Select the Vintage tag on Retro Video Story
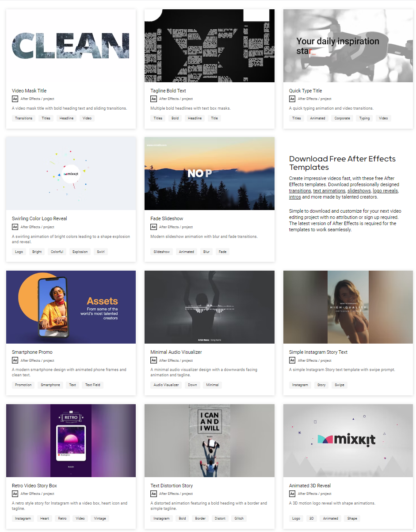The image size is (416, 532). pos(100,518)
